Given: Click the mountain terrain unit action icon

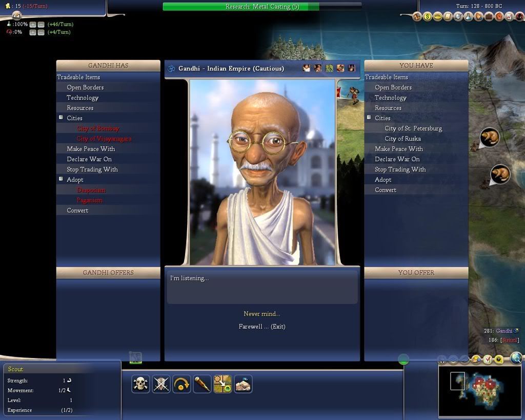Looking at the screenshot, I should [x=243, y=384].
